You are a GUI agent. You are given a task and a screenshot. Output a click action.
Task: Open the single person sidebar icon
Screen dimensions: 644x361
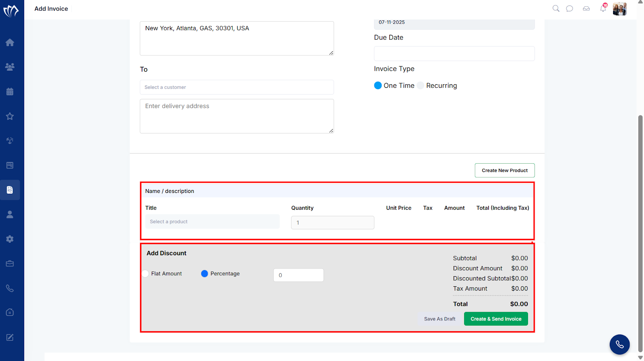pyautogui.click(x=10, y=214)
